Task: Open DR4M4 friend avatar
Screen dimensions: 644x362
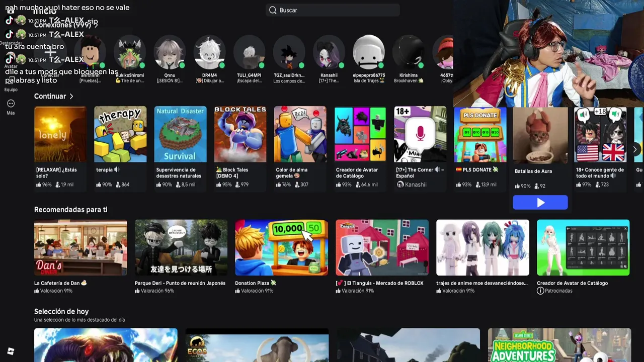Action: coord(209,52)
